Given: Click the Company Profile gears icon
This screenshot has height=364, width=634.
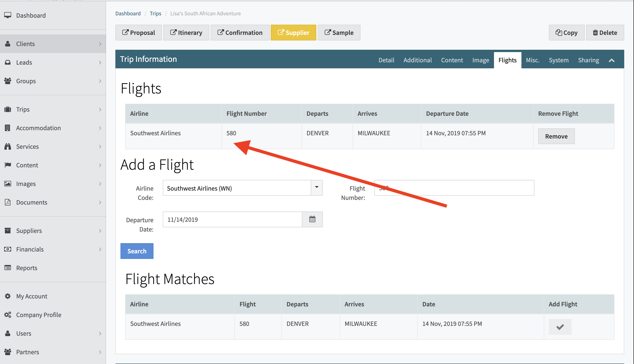Looking at the screenshot, I should [8, 315].
